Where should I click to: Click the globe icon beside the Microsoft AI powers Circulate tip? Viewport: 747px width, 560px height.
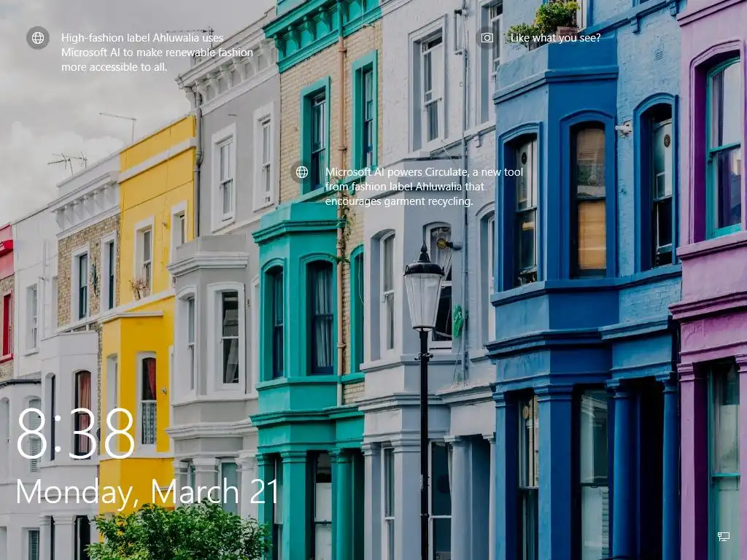pos(301,172)
